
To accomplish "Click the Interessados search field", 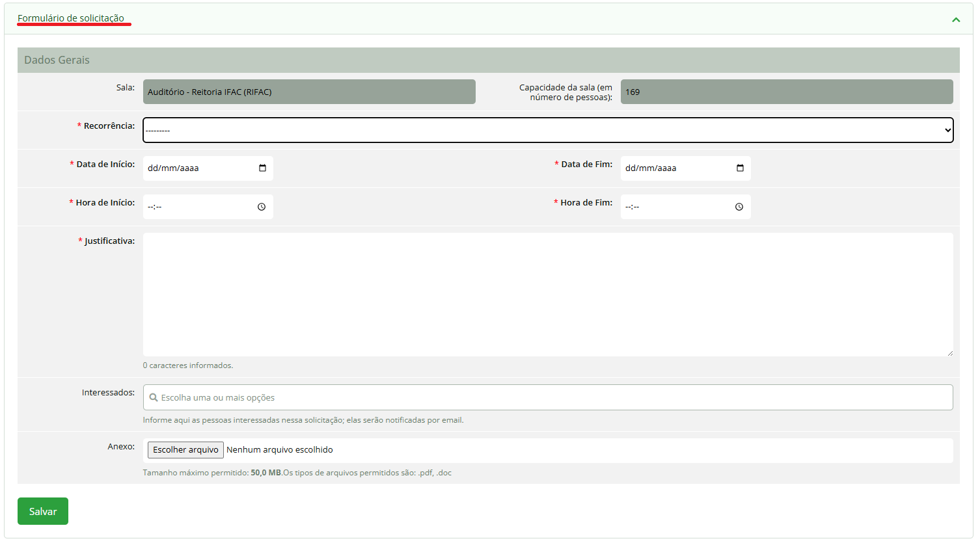I will coord(547,397).
